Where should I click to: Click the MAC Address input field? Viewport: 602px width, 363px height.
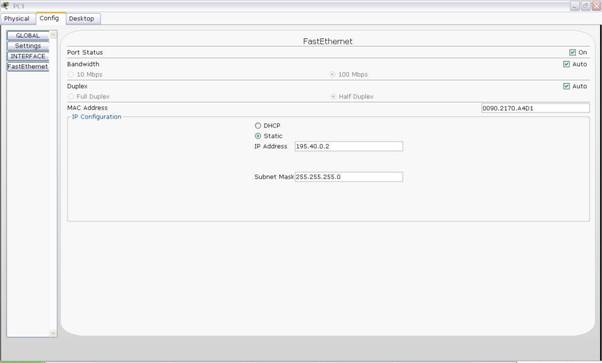[535, 108]
